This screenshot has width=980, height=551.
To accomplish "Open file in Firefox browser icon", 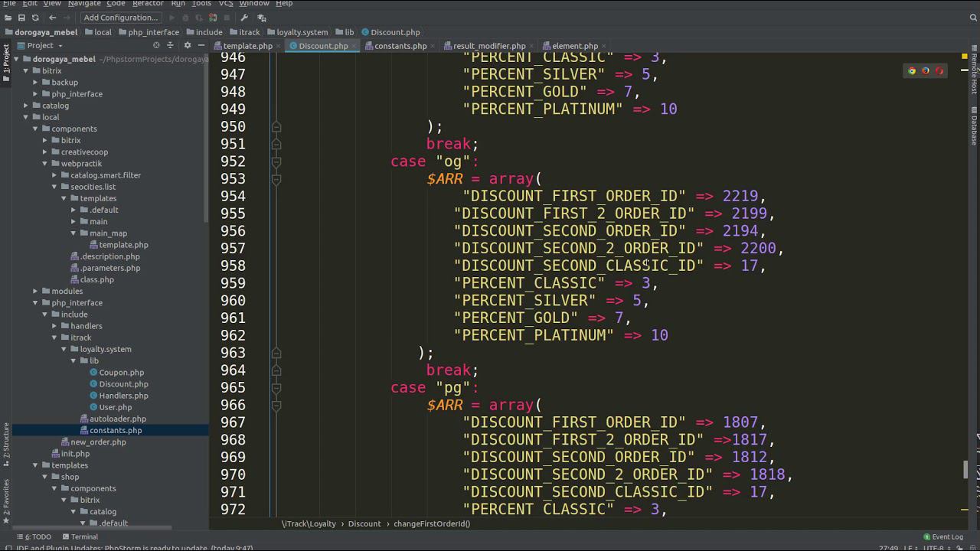I will (x=926, y=71).
